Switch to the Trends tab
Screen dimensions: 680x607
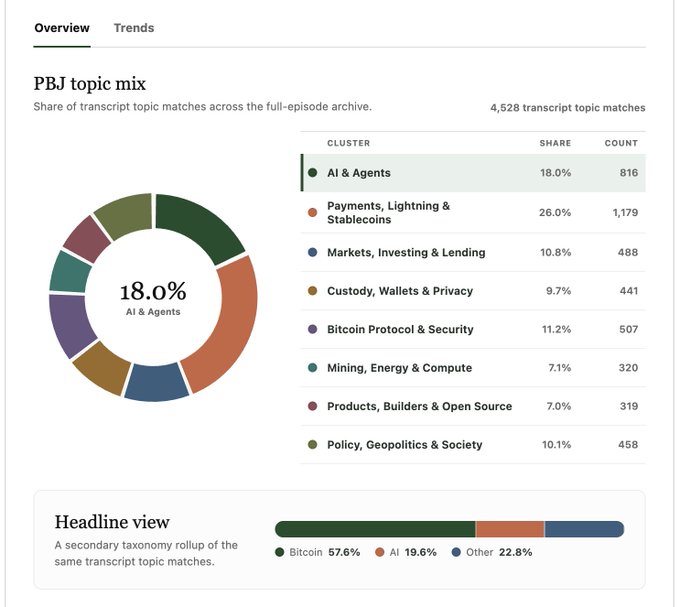(134, 28)
